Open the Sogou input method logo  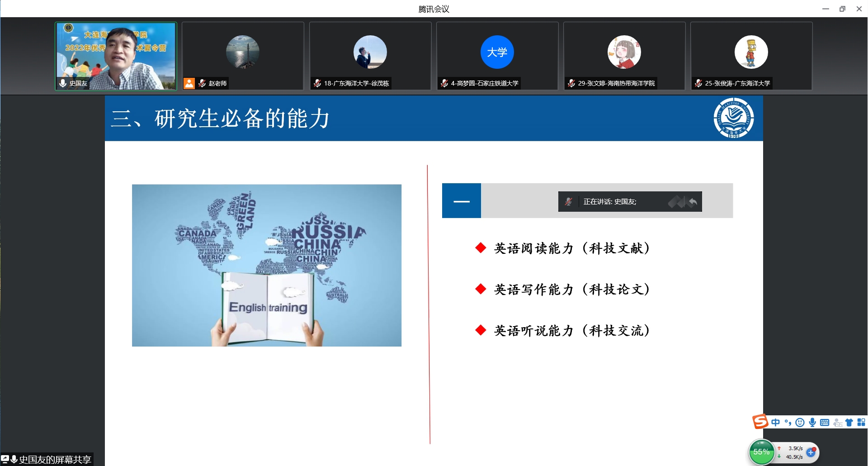(760, 422)
